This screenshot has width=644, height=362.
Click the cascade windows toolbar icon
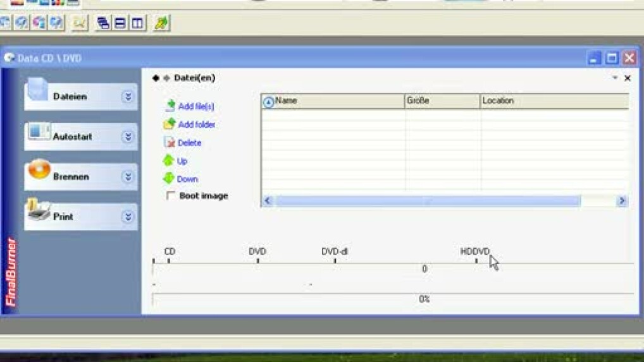pos(103,23)
